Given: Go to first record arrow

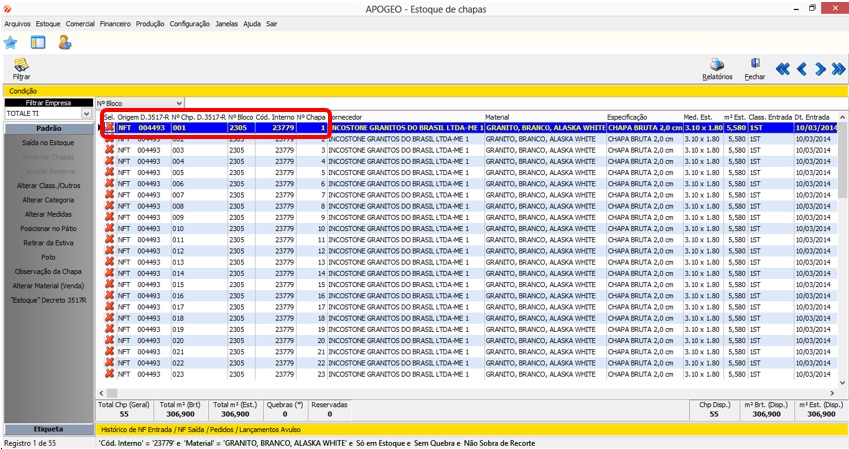Looking at the screenshot, I should (783, 69).
